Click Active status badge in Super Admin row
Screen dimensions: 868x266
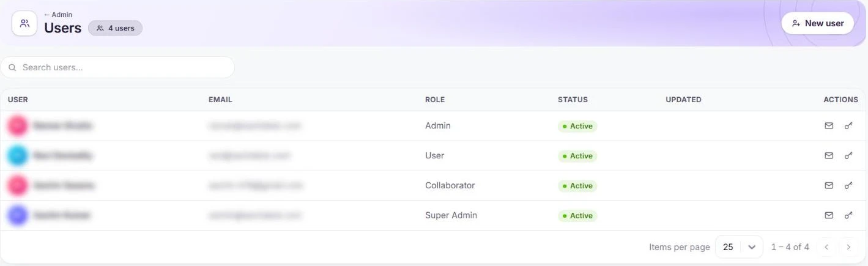point(577,216)
